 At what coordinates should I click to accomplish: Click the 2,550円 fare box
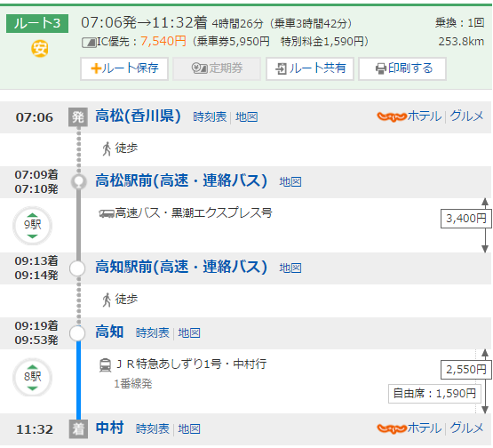click(466, 370)
